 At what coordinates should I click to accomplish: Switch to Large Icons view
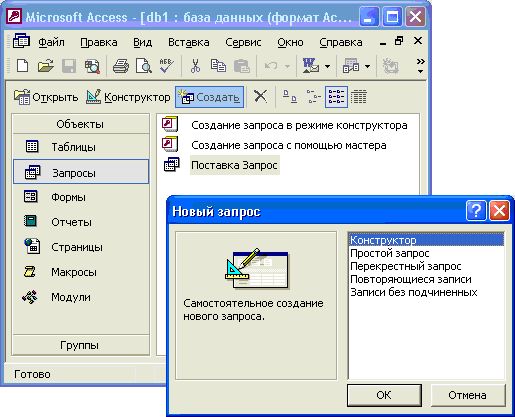click(289, 97)
